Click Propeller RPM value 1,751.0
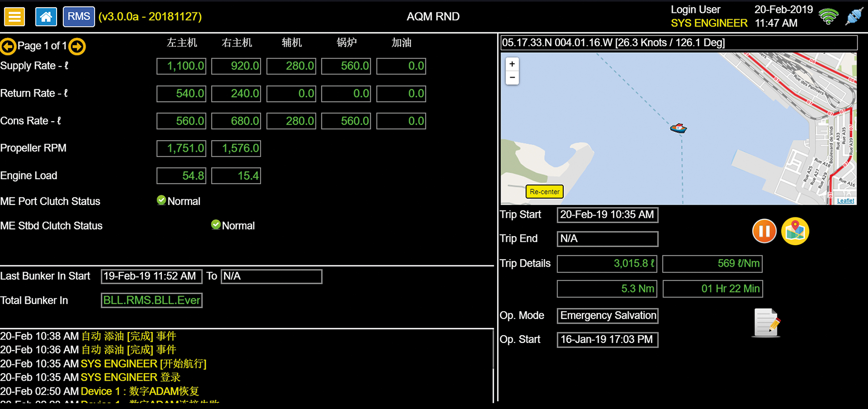This screenshot has height=409, width=868. pos(181,148)
